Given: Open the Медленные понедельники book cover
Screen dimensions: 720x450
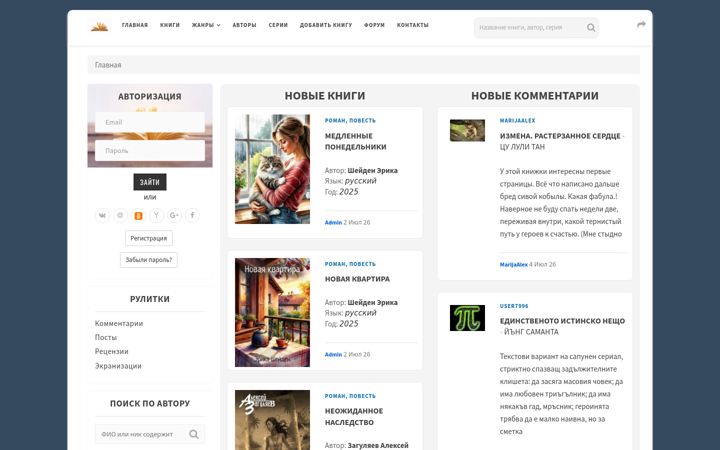Looking at the screenshot, I should (272, 169).
